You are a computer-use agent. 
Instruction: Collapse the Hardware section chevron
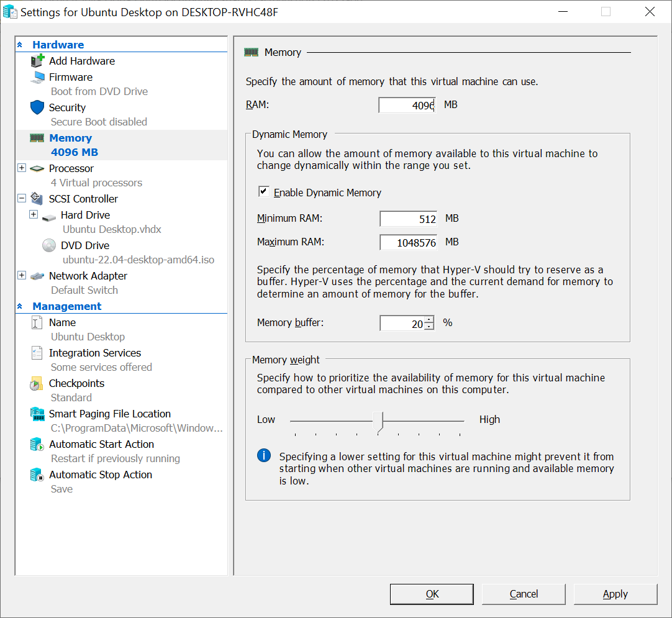pos(20,45)
